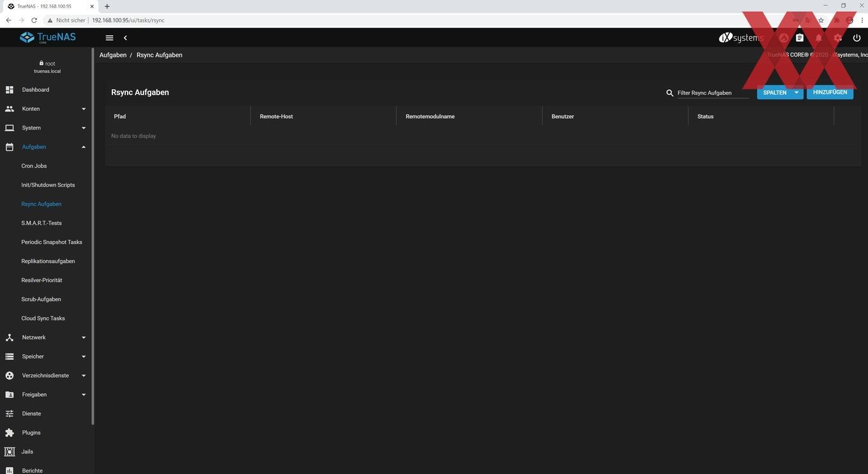
Task: Open Periodic Snapshot Tasks
Action: (x=52, y=242)
